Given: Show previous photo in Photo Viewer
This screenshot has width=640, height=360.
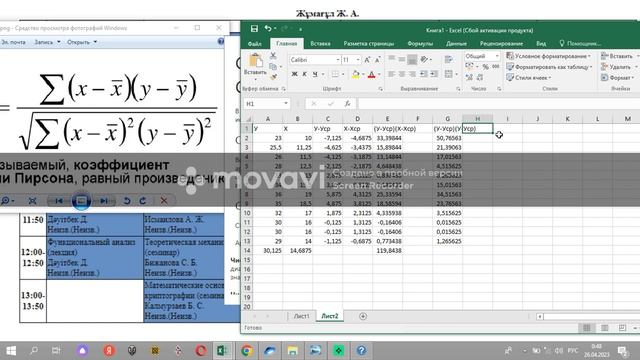Looking at the screenshot, I should [59, 200].
